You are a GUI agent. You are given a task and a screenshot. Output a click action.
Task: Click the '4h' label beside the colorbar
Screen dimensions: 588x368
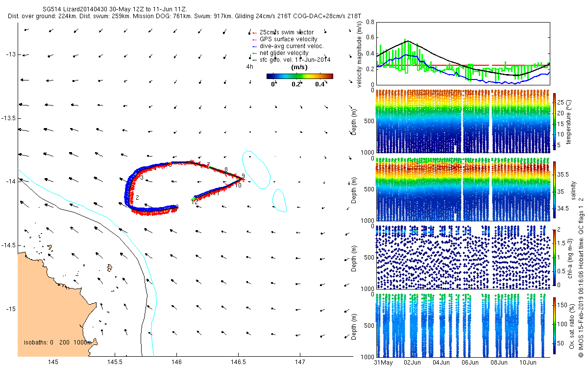click(x=249, y=67)
